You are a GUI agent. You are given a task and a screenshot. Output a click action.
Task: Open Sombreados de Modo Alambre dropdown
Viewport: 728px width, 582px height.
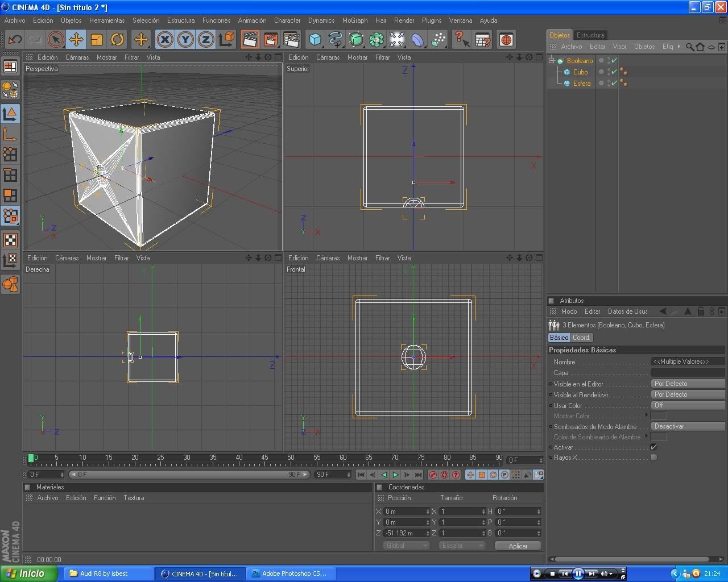tap(688, 426)
